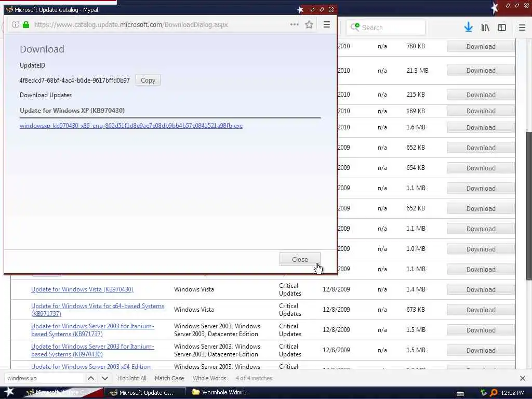Screen dimensions: 532x399
Task: Open Server 2003 Itanium (KB970430) update link
Action: [x=92, y=350]
